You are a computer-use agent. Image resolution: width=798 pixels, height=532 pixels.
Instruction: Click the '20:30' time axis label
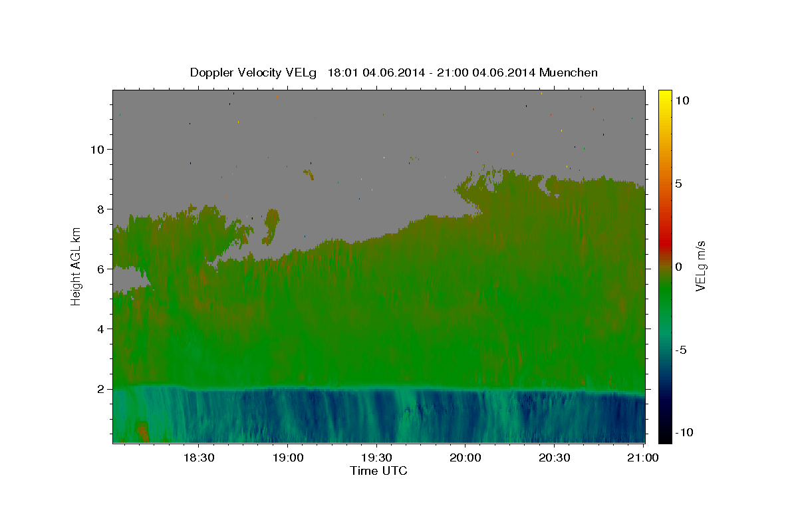554,458
